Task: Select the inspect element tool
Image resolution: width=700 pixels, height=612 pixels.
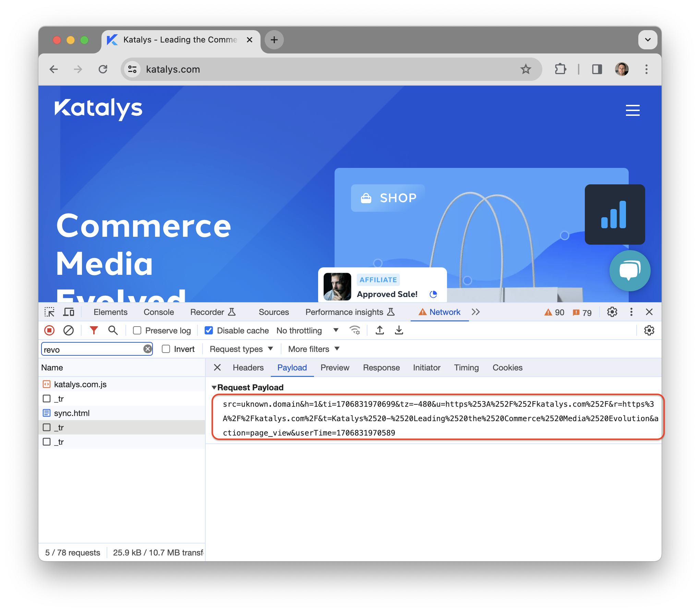Action: click(x=50, y=312)
